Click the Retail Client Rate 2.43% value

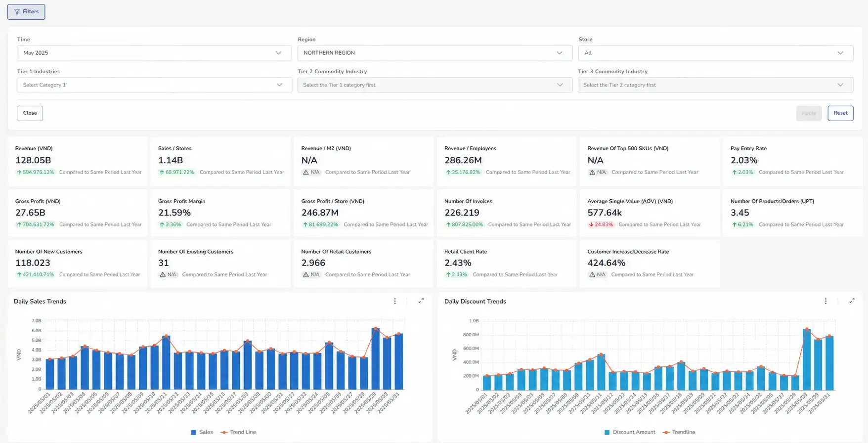click(x=458, y=263)
